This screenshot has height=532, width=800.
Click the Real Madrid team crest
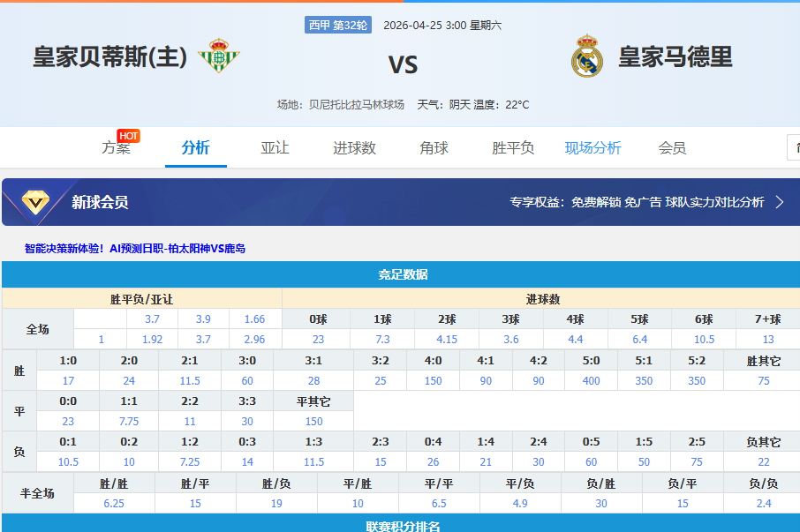click(586, 56)
